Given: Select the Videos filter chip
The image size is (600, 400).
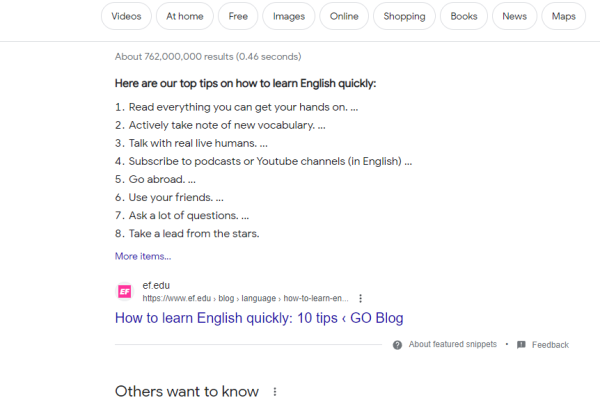Looking at the screenshot, I should pyautogui.click(x=126, y=16).
